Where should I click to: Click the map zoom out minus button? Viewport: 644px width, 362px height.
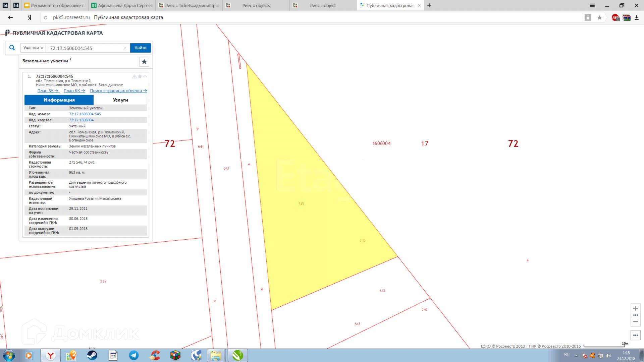pyautogui.click(x=635, y=322)
